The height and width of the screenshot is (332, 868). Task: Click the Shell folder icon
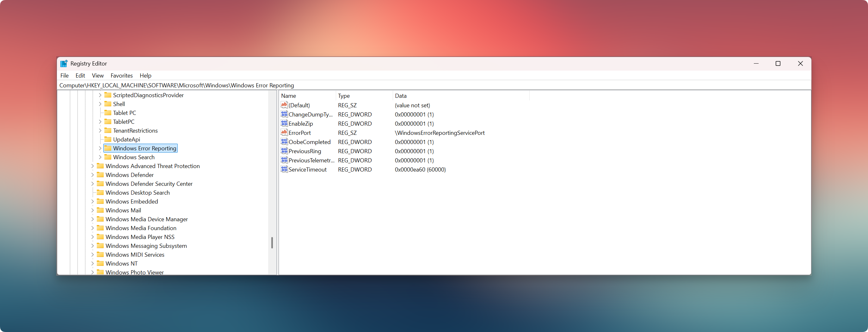click(x=108, y=103)
